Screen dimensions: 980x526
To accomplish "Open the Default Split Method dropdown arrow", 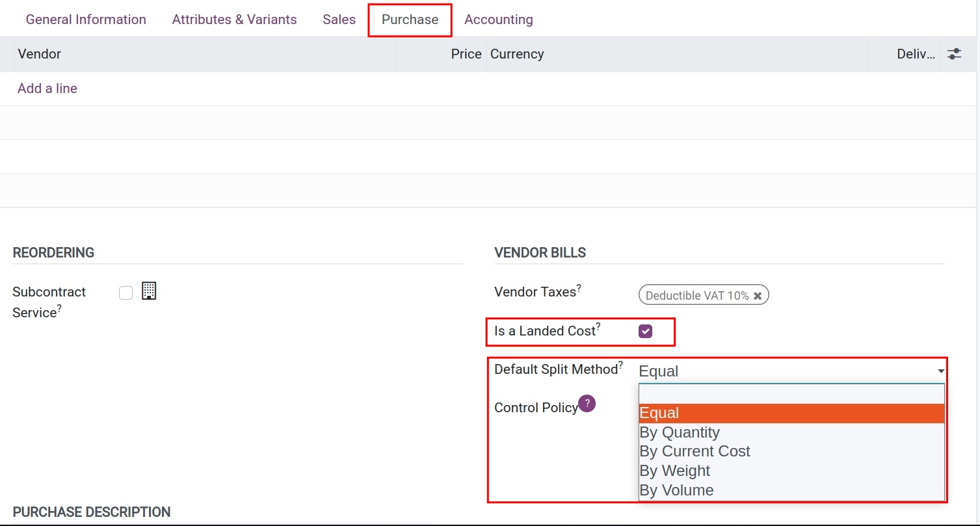I will (940, 371).
